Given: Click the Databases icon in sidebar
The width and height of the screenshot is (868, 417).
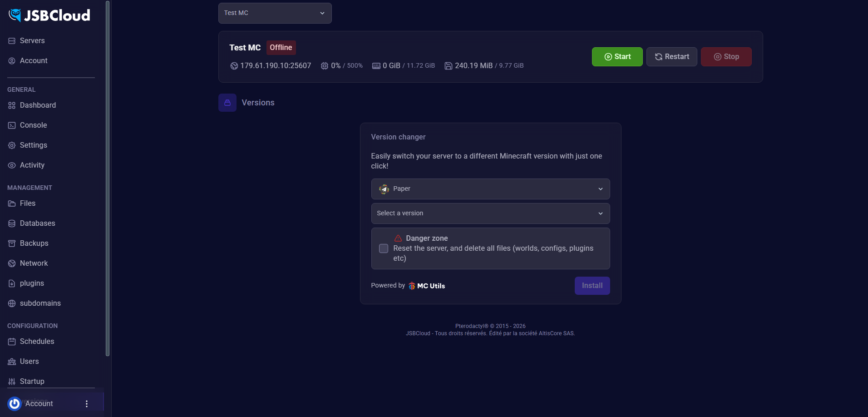Looking at the screenshot, I should pos(12,223).
